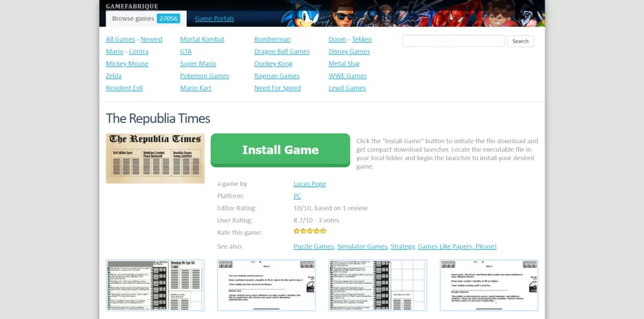Open GTA games link

(x=186, y=51)
